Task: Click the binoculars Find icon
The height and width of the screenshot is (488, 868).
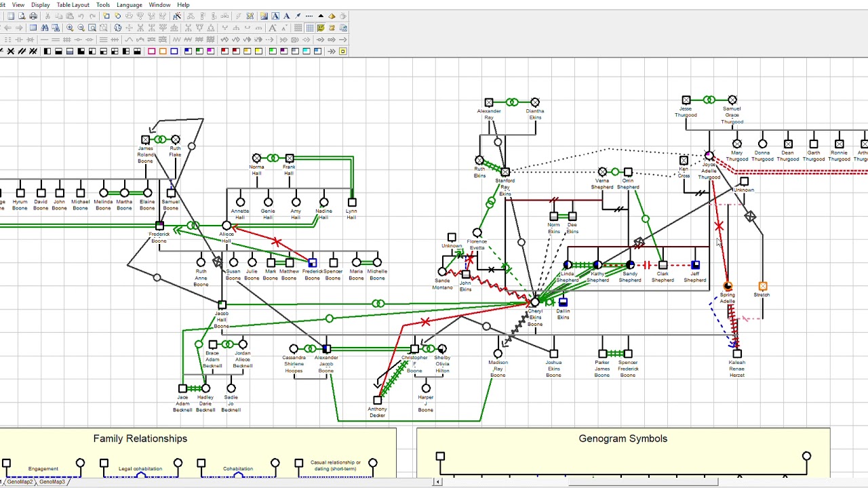Action: pyautogui.click(x=44, y=28)
